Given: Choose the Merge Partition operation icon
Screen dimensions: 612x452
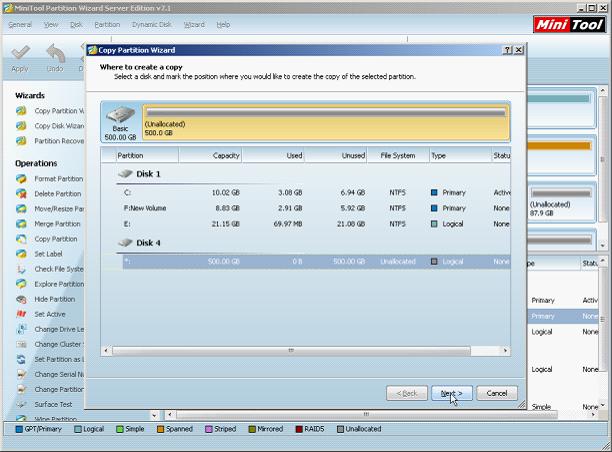Looking at the screenshot, I should [21, 224].
